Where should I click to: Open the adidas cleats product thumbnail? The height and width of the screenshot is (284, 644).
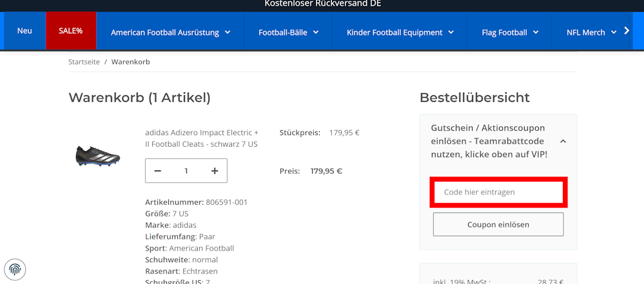tap(98, 156)
